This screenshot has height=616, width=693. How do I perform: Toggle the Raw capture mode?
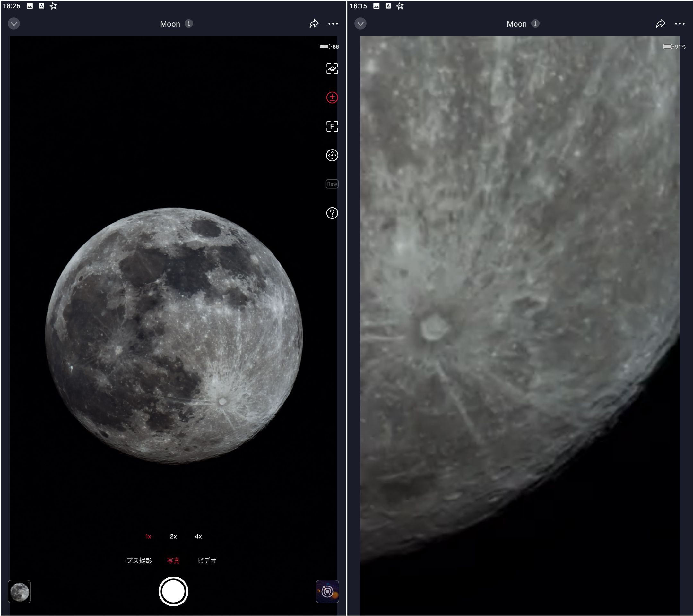[x=332, y=184]
